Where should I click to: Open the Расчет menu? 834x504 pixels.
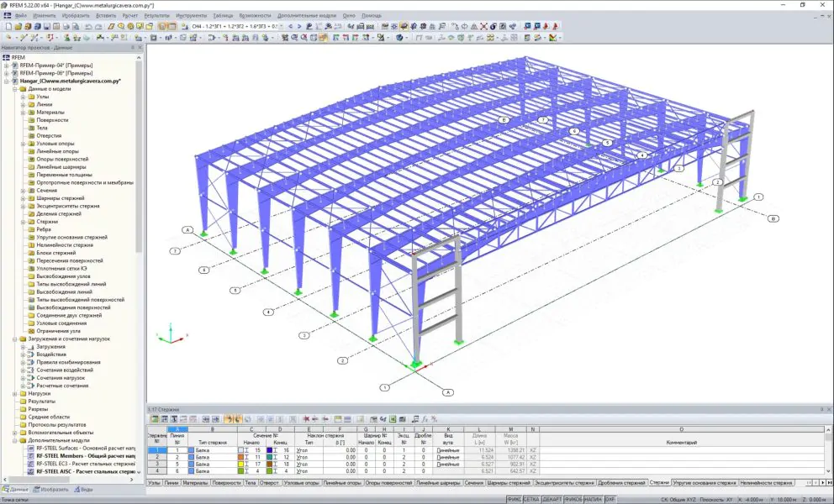[129, 15]
